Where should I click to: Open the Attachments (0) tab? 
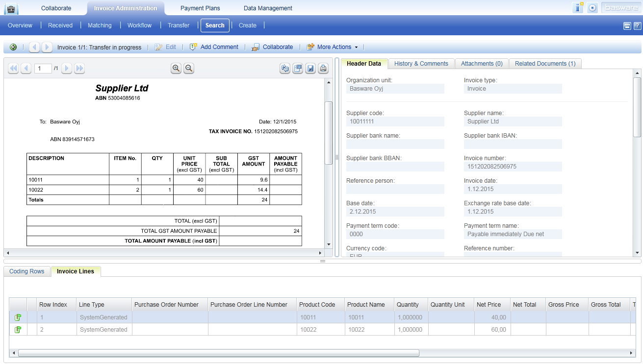click(x=482, y=64)
